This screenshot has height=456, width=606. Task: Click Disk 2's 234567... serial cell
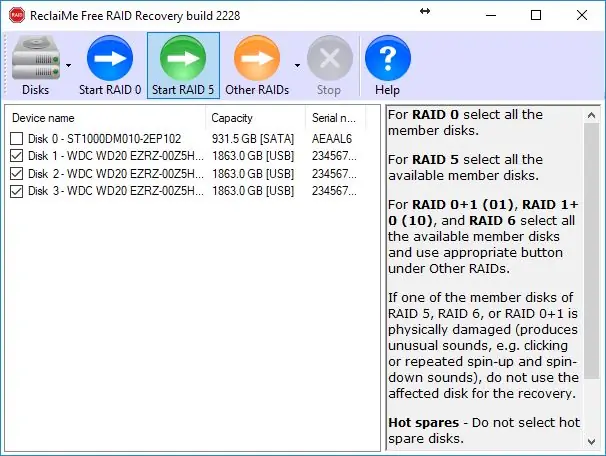coord(334,174)
